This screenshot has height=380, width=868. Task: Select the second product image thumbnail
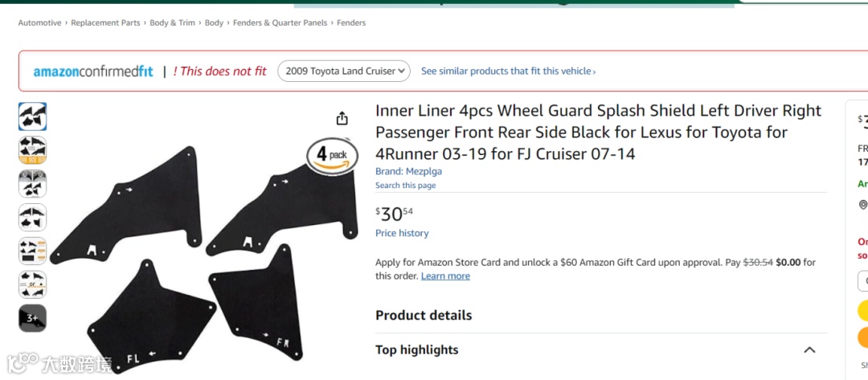pyautogui.click(x=33, y=150)
